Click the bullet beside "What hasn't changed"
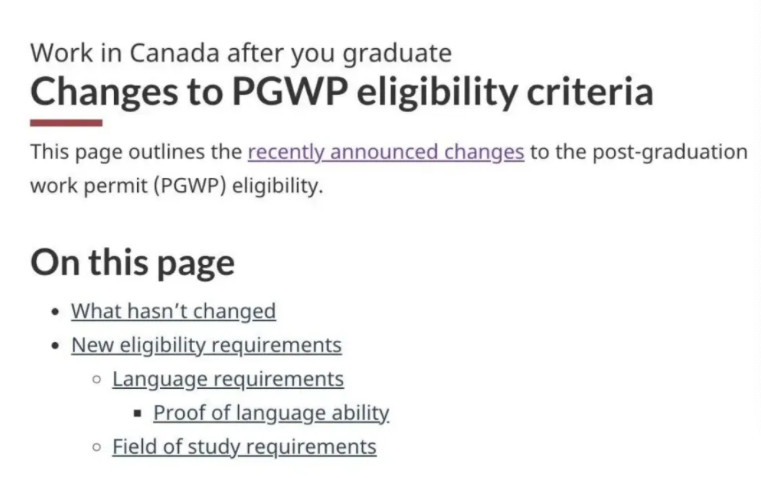761x478 pixels. coord(55,312)
